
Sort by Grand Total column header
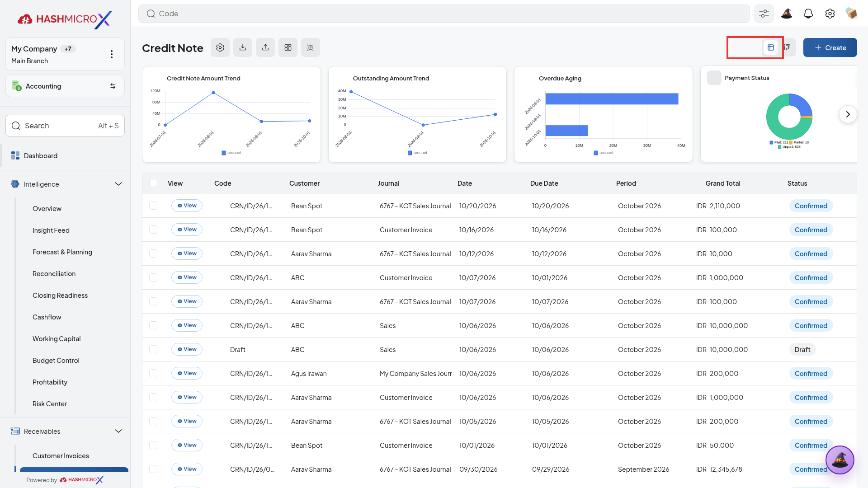tap(723, 183)
